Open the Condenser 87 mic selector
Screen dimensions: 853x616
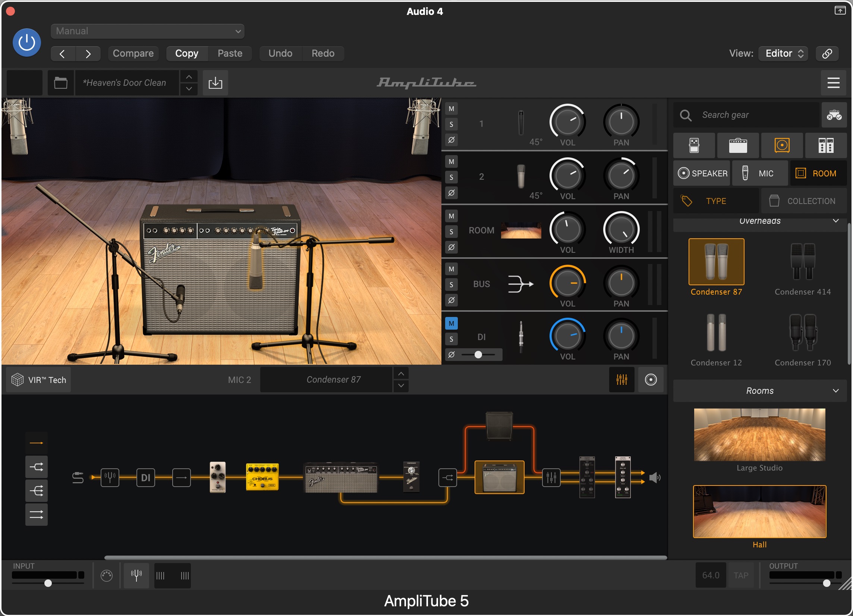(327, 380)
